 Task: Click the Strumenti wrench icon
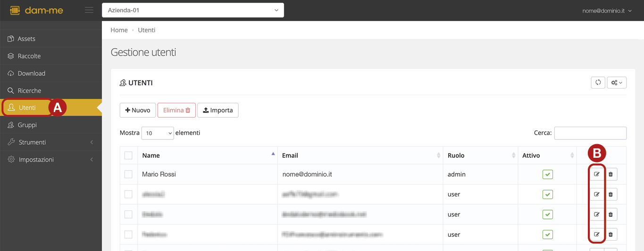(11, 142)
